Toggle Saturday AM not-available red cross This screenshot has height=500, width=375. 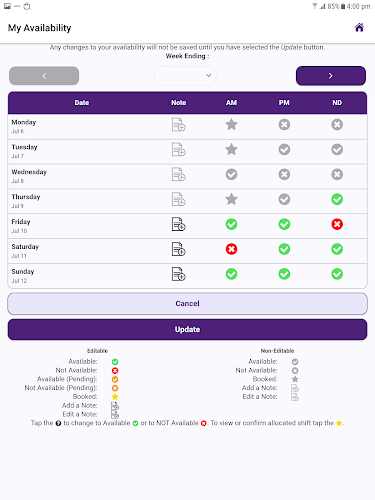click(x=231, y=249)
